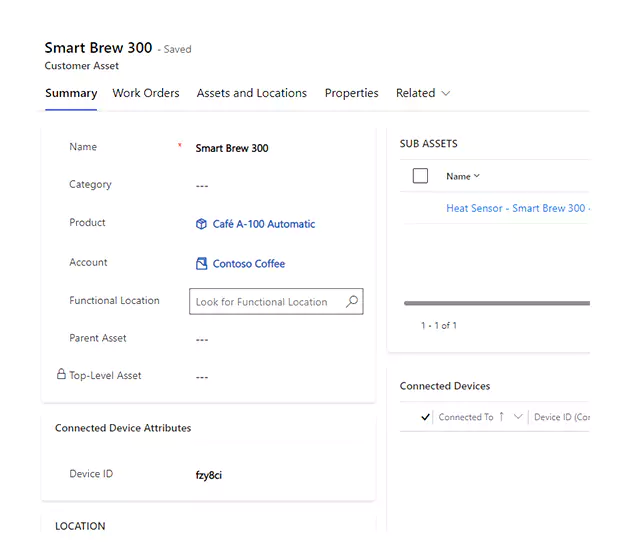This screenshot has width=629, height=542.
Task: Select the Properties tab
Action: (351, 93)
